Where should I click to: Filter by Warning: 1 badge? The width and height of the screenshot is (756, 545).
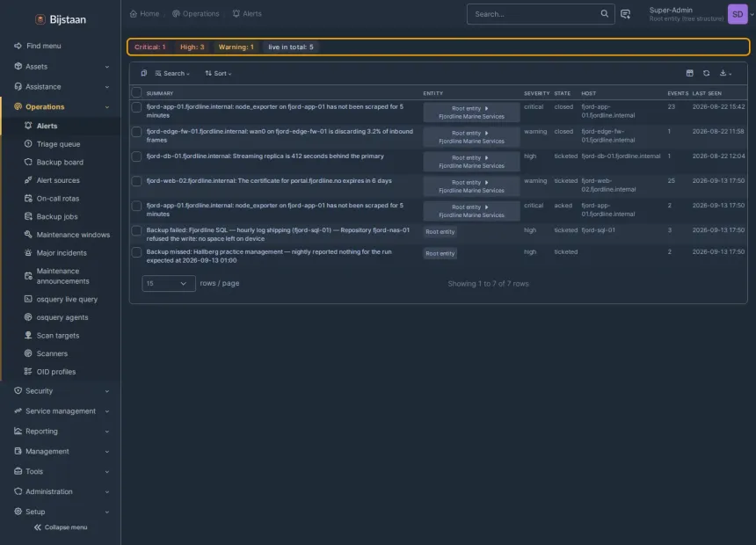point(236,47)
